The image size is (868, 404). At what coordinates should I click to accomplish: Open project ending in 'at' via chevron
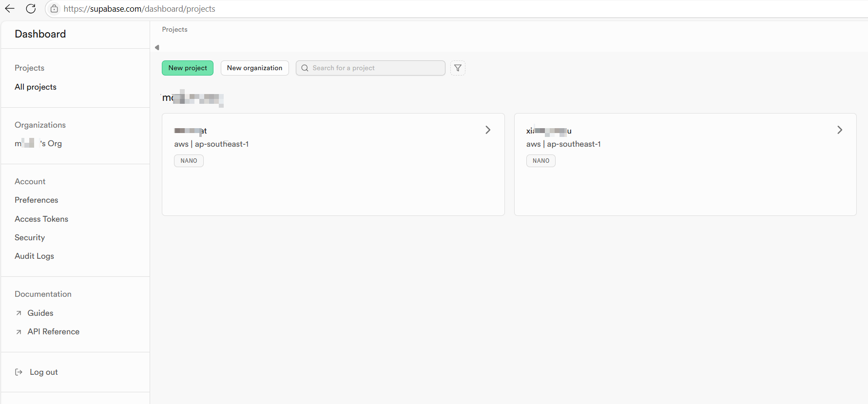click(x=488, y=130)
